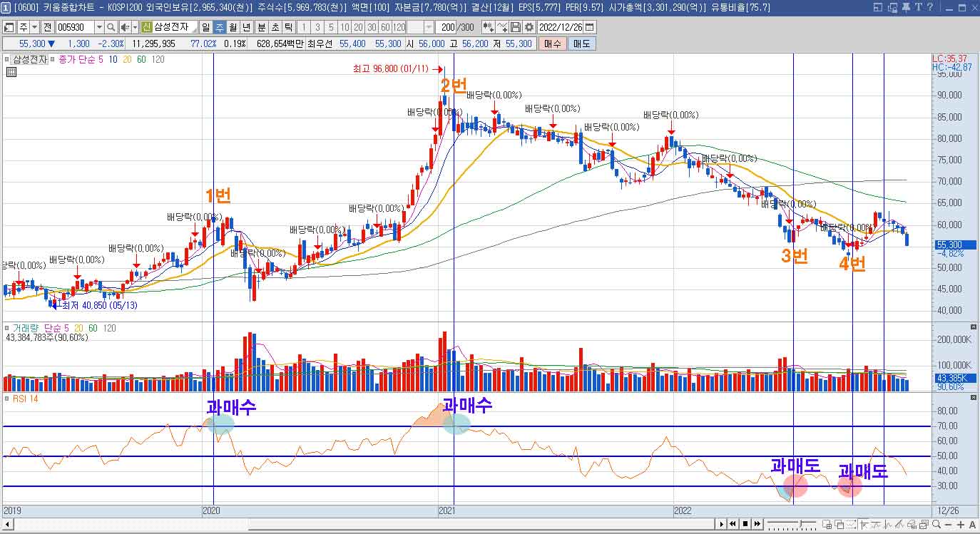Select the 틱 tick period toggle

[288, 27]
